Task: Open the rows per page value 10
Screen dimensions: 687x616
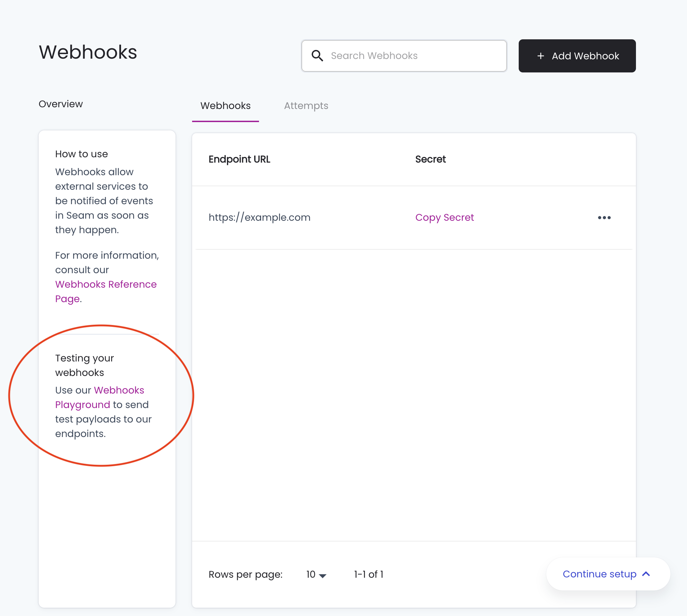Action: [311, 574]
